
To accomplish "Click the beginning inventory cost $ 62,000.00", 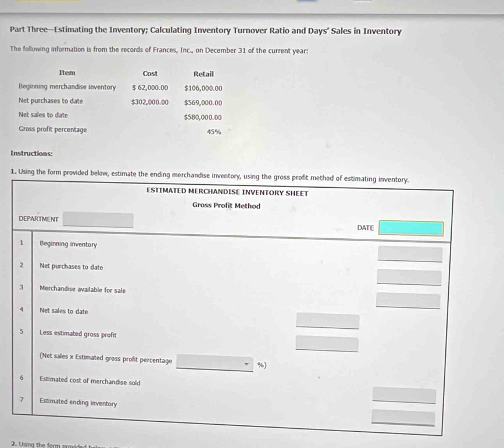I will coord(150,87).
